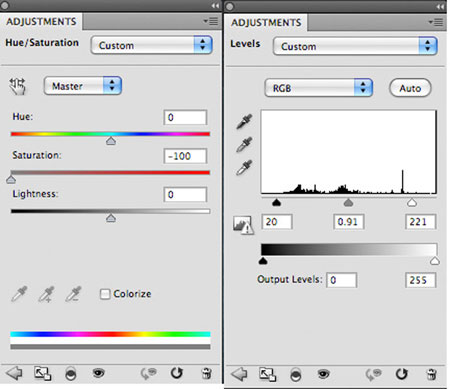
Task: Select Adjustments tab in Hue/Saturation panel
Action: click(41, 22)
